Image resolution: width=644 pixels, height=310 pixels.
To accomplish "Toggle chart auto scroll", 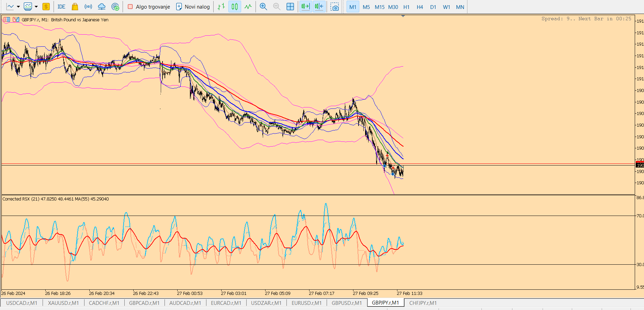I will 306,7.
